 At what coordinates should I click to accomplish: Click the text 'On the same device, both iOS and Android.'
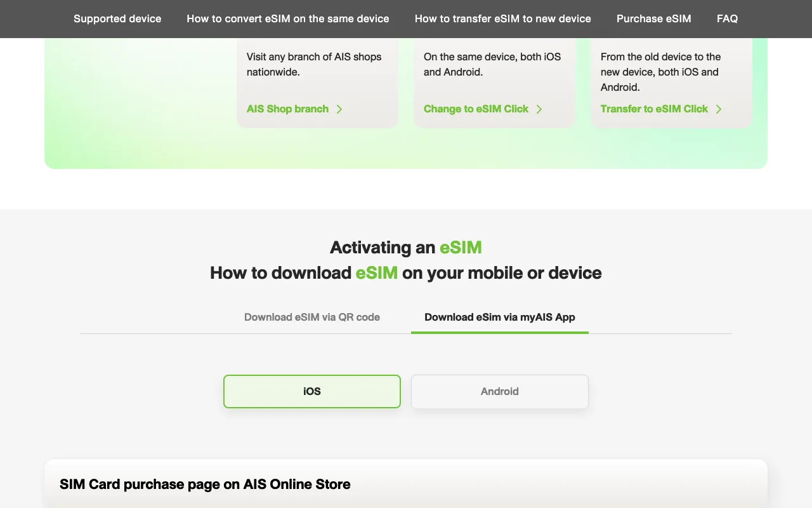tap(492, 64)
